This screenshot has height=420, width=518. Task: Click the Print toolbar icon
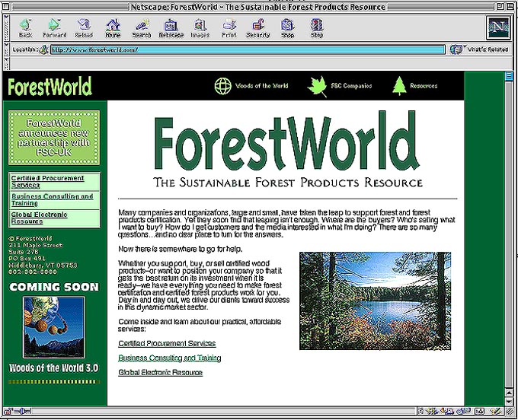click(x=229, y=28)
